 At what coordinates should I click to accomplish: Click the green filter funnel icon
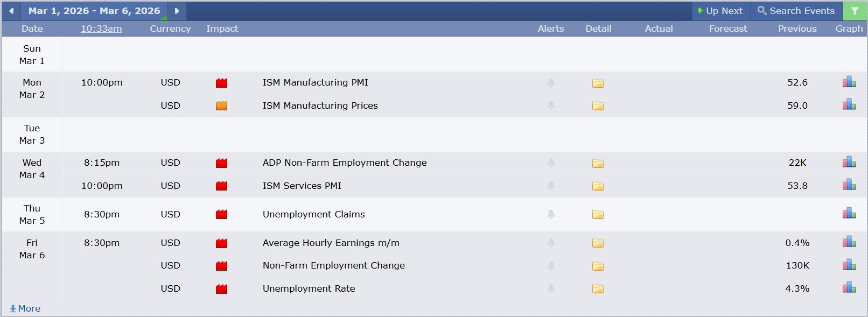[855, 11]
